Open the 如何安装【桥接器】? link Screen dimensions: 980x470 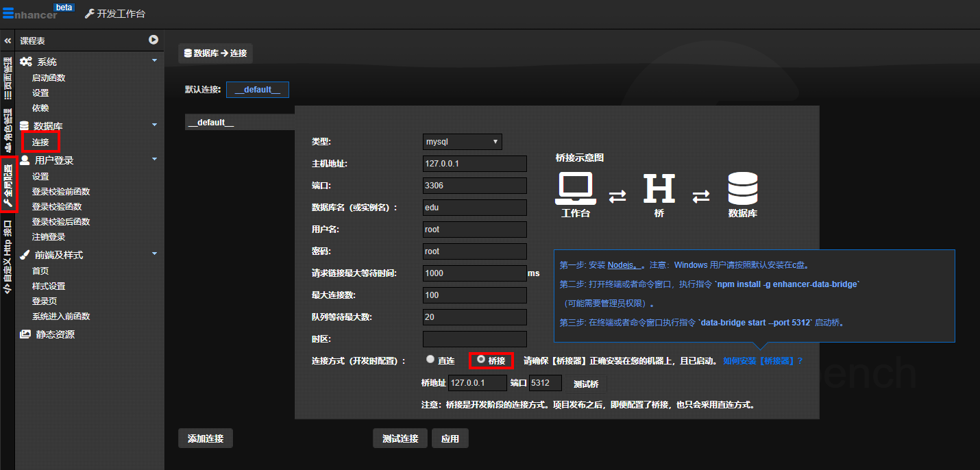763,360
